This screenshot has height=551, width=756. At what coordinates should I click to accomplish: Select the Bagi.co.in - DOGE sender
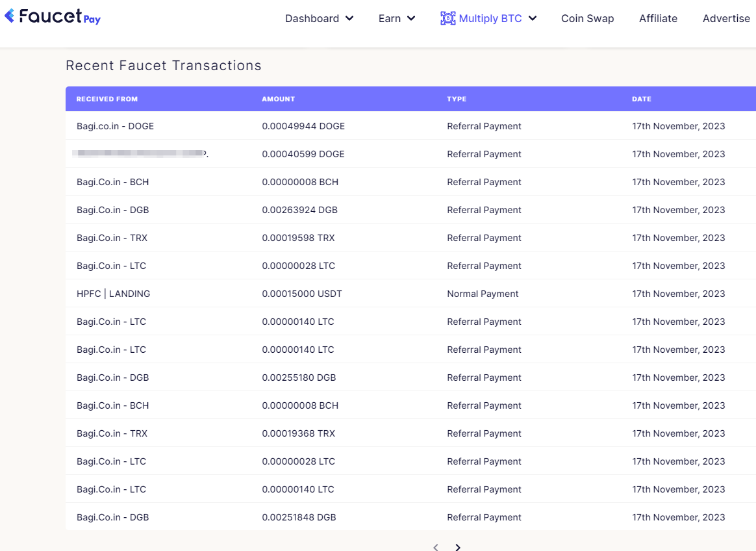(x=115, y=126)
